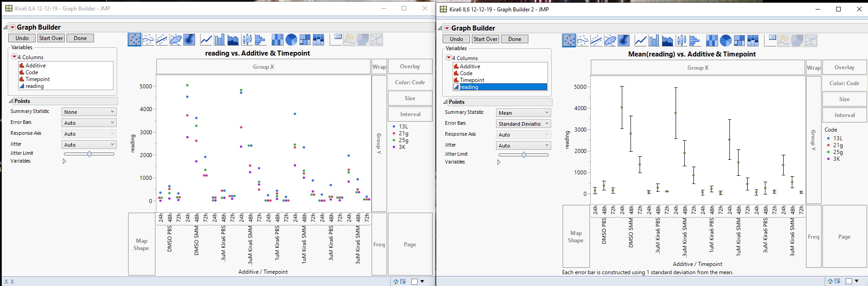Viewport: 868px width, 286px height.
Task: Expand Variables disclosure triangle in Graph Builder 2 window
Action: pos(499,162)
